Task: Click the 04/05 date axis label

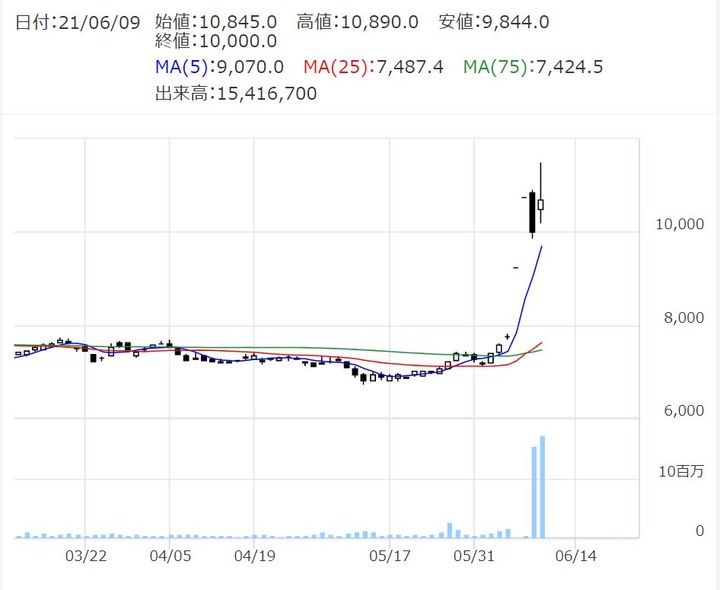Action: pyautogui.click(x=170, y=556)
